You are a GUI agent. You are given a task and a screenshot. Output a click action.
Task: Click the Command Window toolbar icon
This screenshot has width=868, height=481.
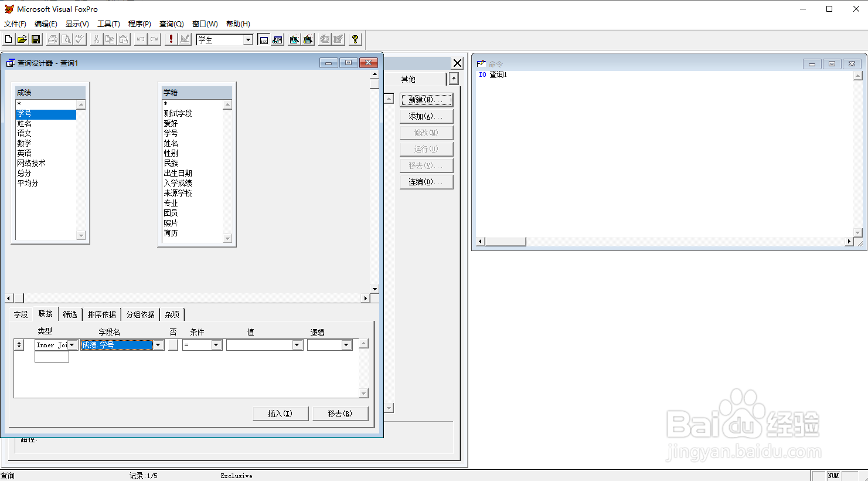pyautogui.click(x=264, y=39)
